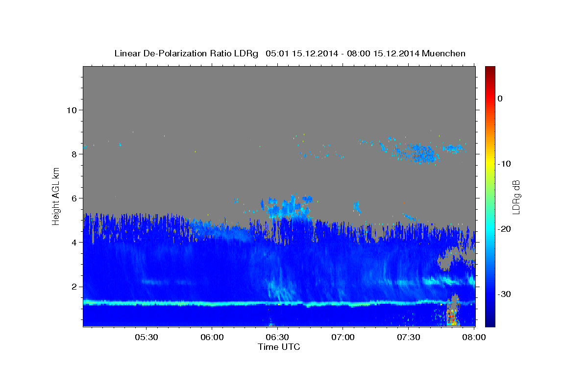Click the height tick label 8
The height and width of the screenshot is (392, 588).
(x=73, y=154)
